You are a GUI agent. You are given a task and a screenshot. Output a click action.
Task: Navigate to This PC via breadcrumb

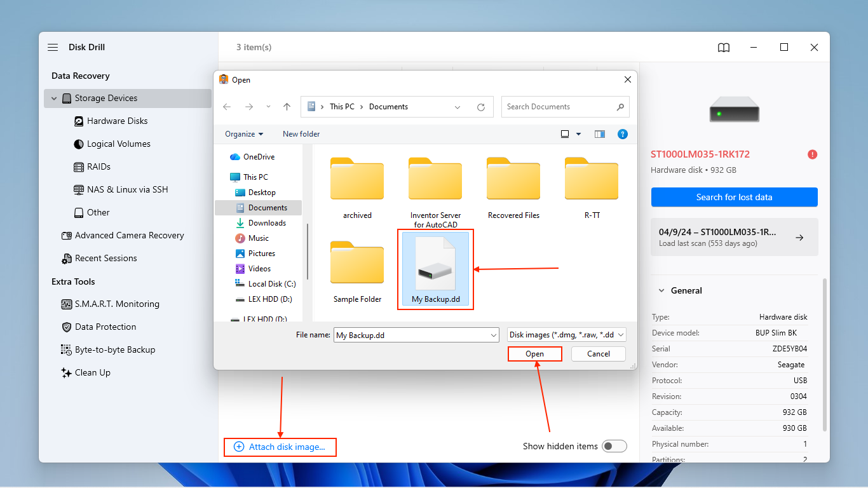[342, 106]
